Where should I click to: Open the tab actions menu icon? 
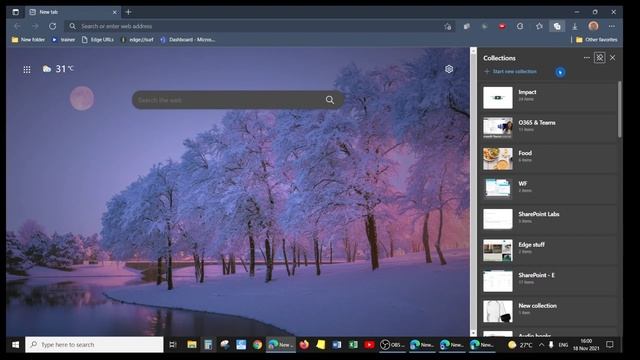coord(16,12)
